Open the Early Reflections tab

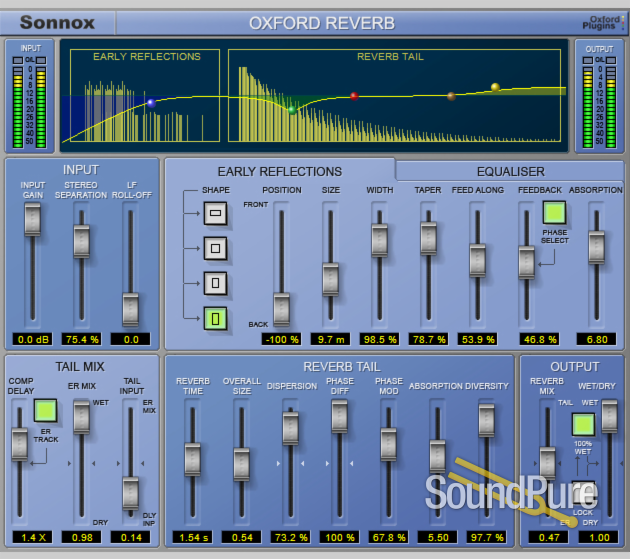tap(280, 172)
